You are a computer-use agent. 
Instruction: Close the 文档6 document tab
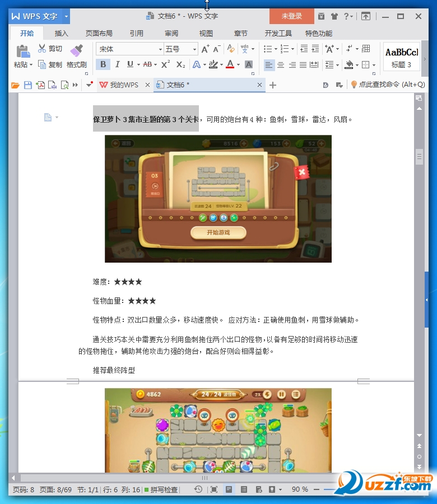coord(259,85)
